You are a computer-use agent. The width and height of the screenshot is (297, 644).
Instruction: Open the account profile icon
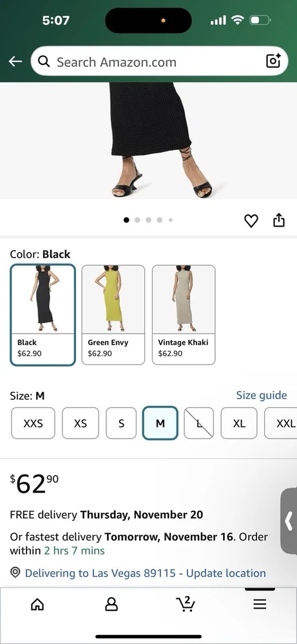111,604
